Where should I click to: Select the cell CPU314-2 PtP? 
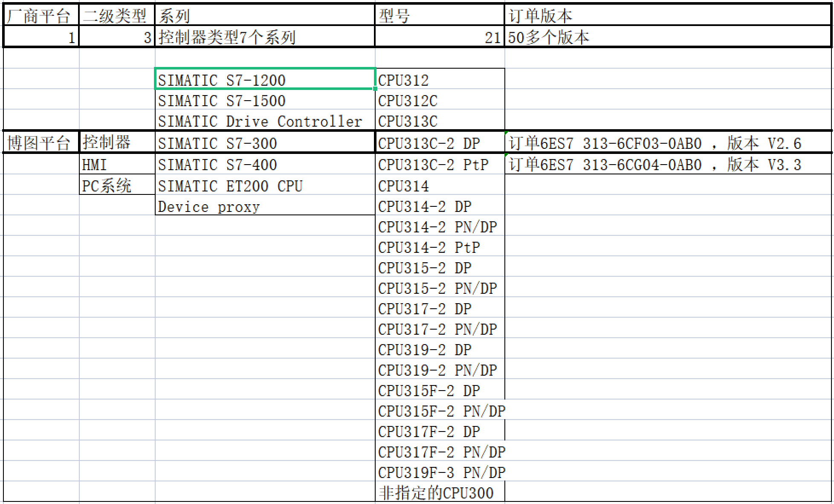point(440,246)
